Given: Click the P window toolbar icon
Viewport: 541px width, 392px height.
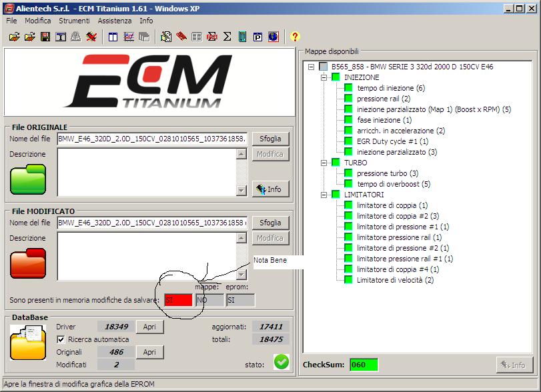Looking at the screenshot, I should (x=257, y=37).
